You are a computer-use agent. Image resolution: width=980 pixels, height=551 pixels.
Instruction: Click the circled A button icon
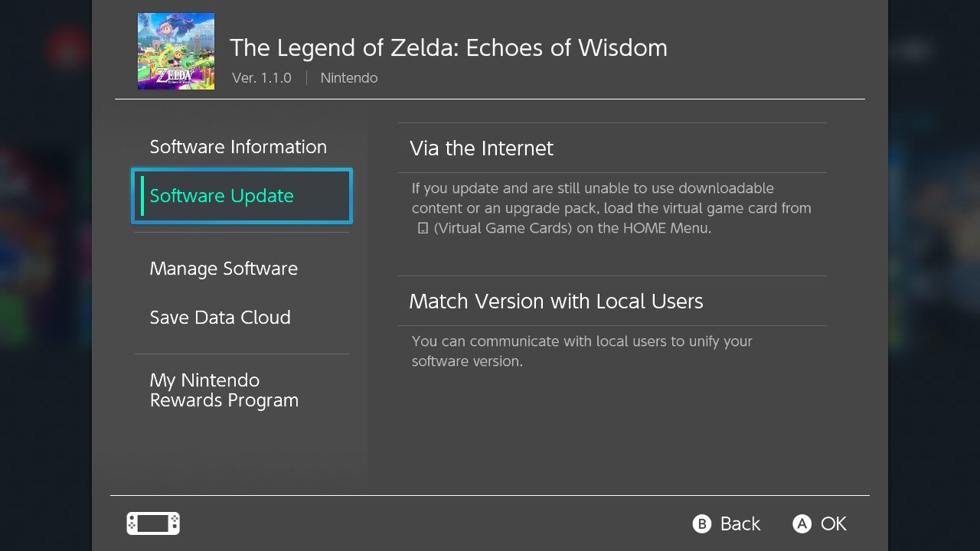point(802,523)
